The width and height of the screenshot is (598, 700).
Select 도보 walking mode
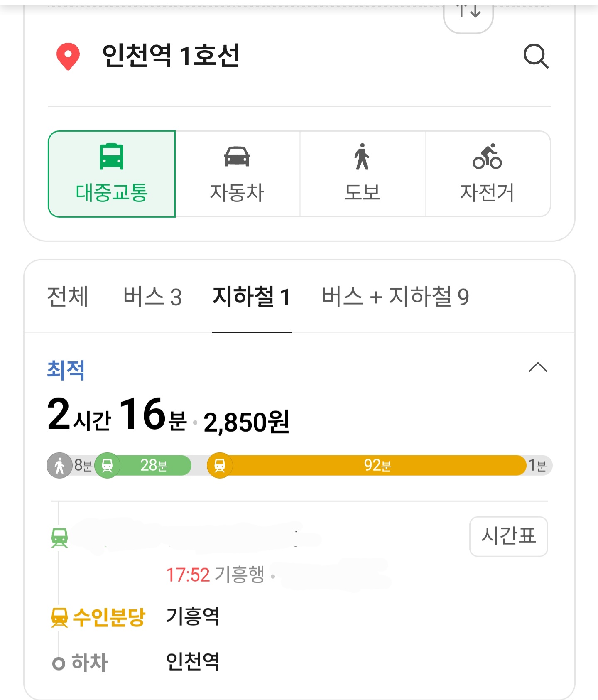click(x=362, y=174)
